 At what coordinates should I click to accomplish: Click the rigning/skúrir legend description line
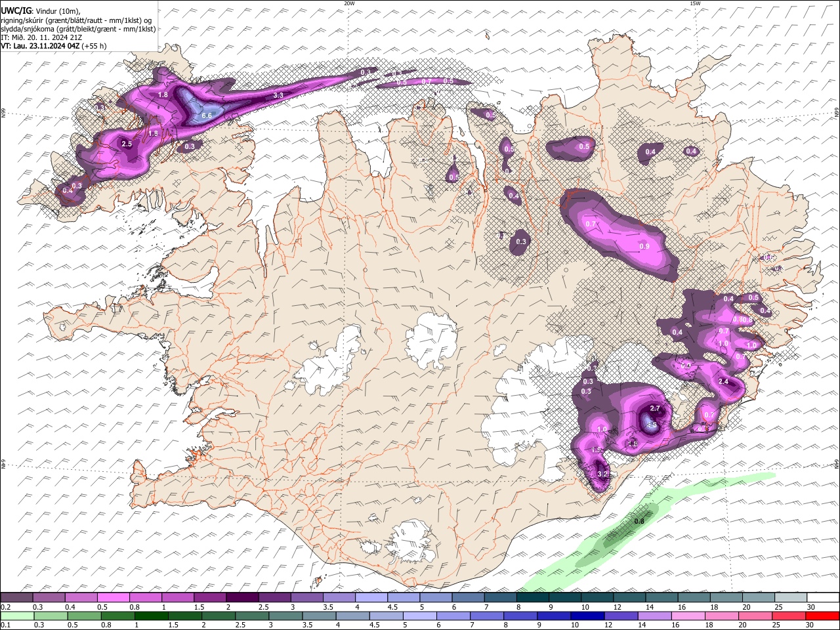(75, 20)
